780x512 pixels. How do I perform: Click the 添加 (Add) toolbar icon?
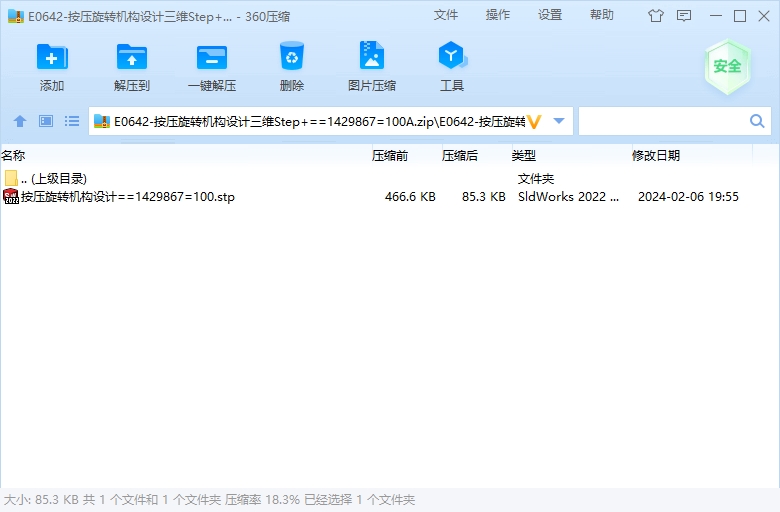point(52,57)
